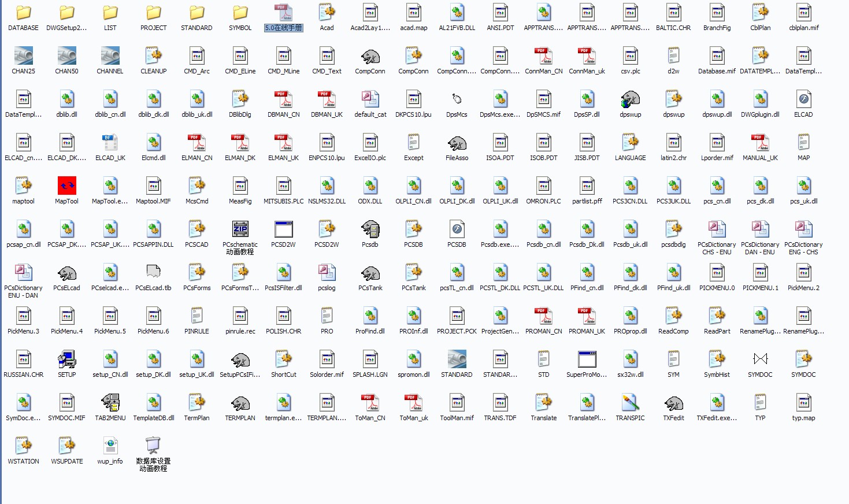The width and height of the screenshot is (849, 504).
Task: Select the MeasFig file icon
Action: [240, 186]
